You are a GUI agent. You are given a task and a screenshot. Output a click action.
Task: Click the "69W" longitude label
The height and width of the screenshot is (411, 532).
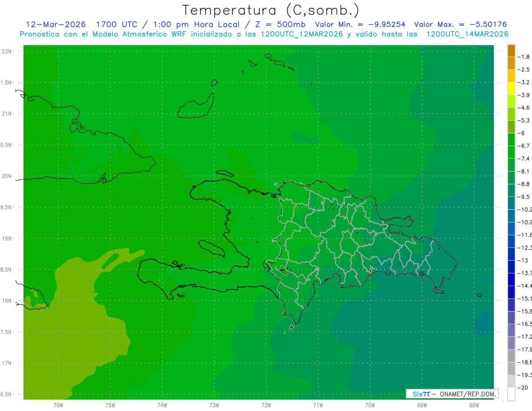422,405
